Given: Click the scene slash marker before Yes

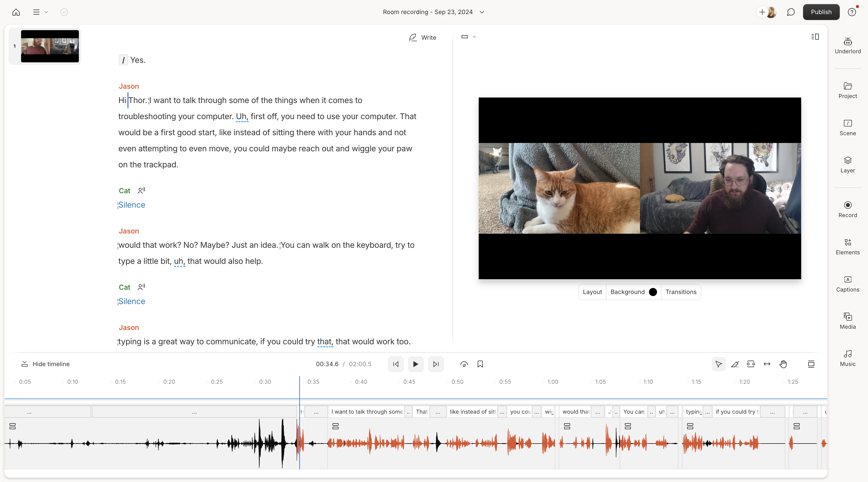Looking at the screenshot, I should click(123, 60).
